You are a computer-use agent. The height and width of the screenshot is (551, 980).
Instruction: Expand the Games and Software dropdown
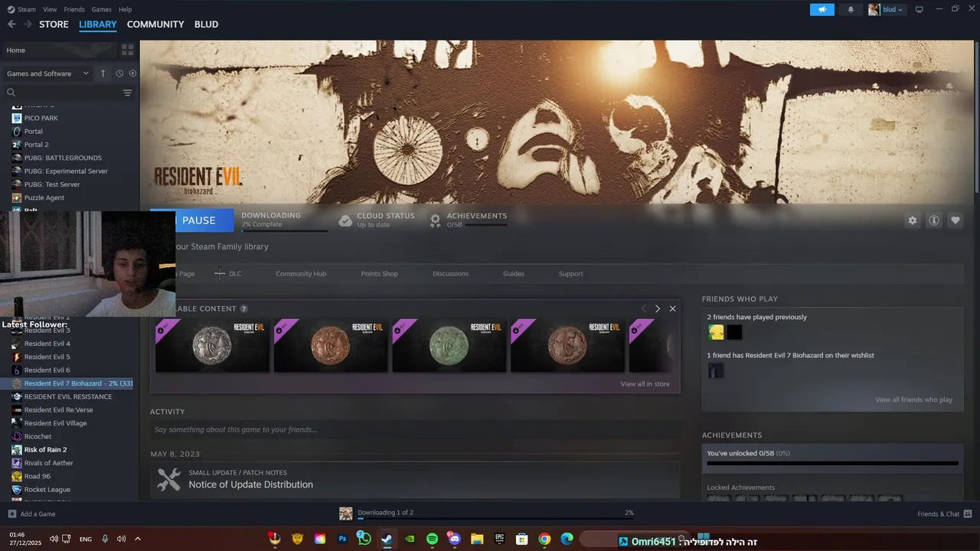tap(48, 73)
